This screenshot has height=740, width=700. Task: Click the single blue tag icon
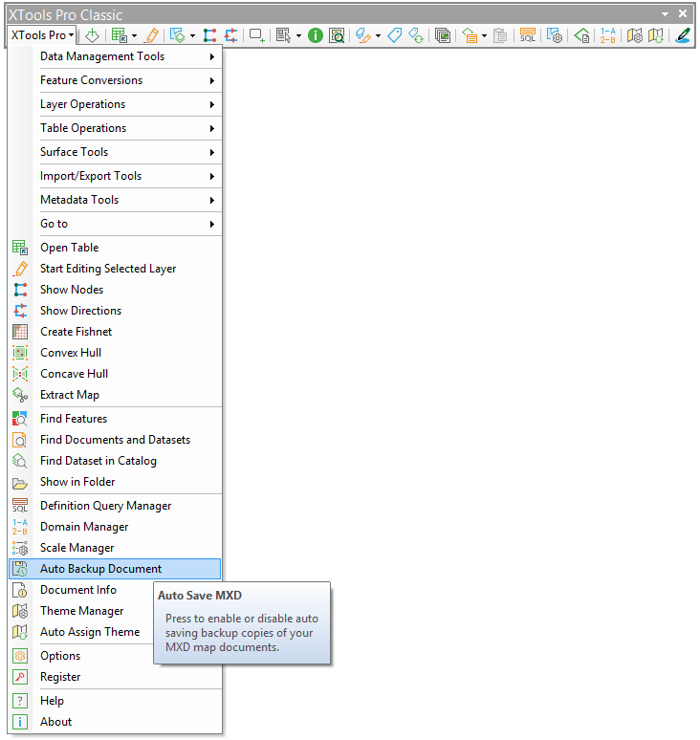(395, 35)
